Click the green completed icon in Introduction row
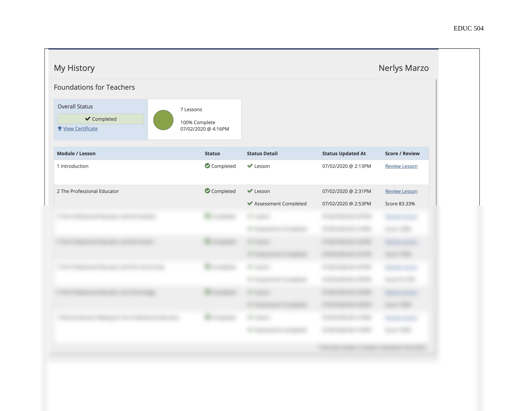Viewport: 532px width, 411px height. tap(207, 166)
